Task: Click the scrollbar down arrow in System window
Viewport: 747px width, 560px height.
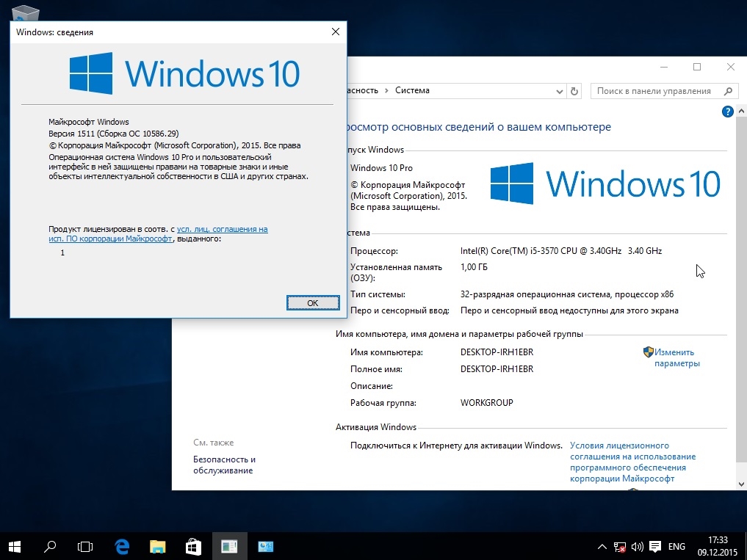Action: pyautogui.click(x=741, y=484)
